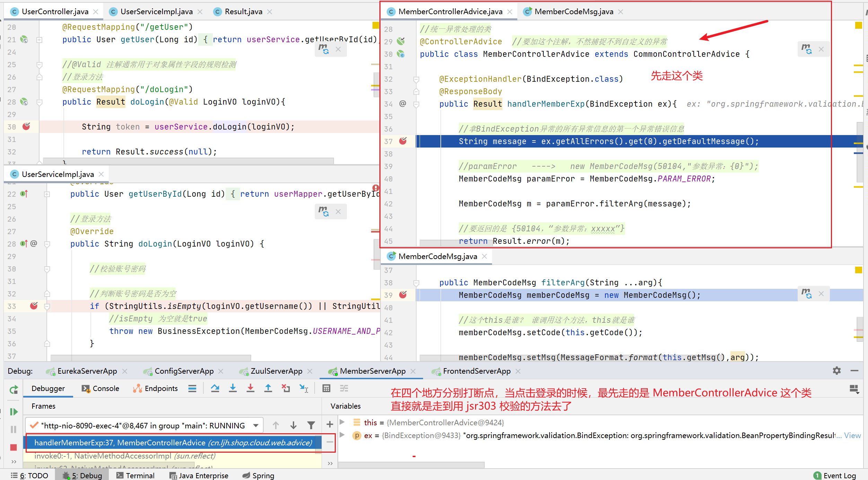Click the Step Over debugger icon
This screenshot has height=480, width=868.
click(x=215, y=389)
